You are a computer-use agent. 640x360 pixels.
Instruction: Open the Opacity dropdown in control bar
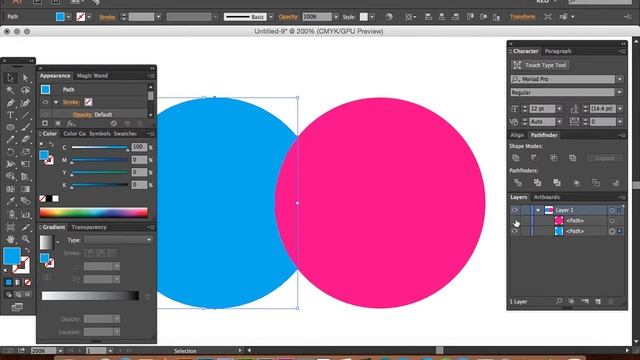tap(336, 17)
